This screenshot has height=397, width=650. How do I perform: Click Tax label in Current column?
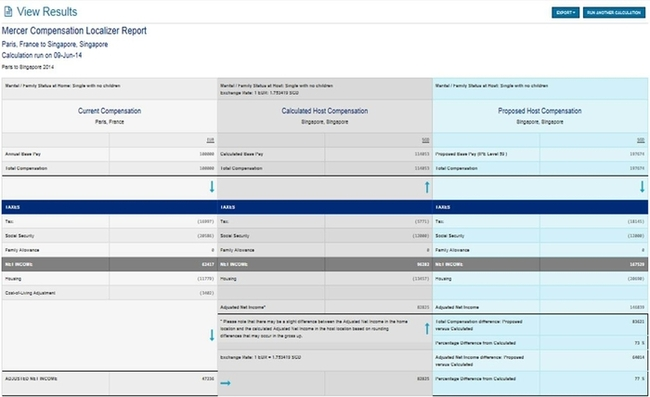coord(9,221)
